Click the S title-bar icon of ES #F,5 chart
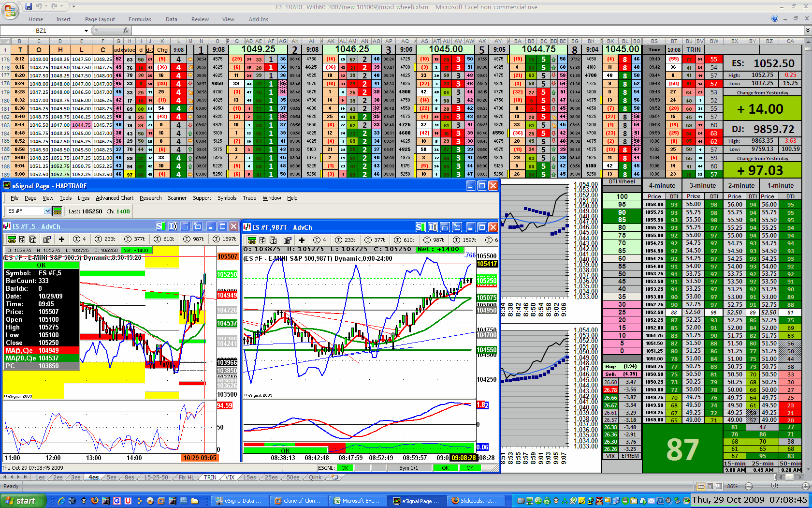The height and width of the screenshot is (508, 812). [160, 226]
